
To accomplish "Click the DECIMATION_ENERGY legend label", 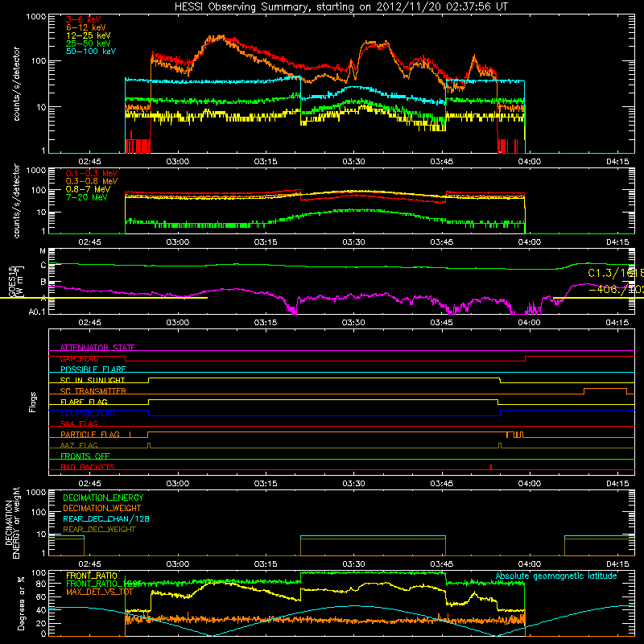I will coord(103,497).
